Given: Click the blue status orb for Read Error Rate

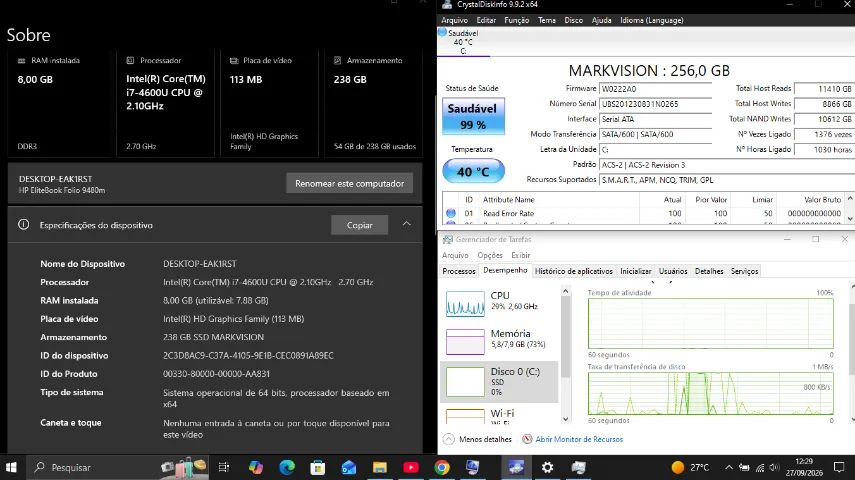Looking at the screenshot, I should pyautogui.click(x=451, y=213).
